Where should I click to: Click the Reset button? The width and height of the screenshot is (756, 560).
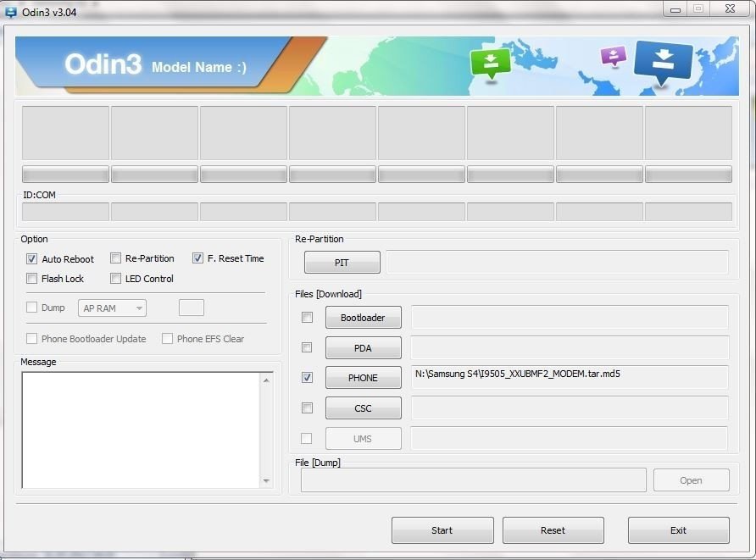click(x=553, y=530)
